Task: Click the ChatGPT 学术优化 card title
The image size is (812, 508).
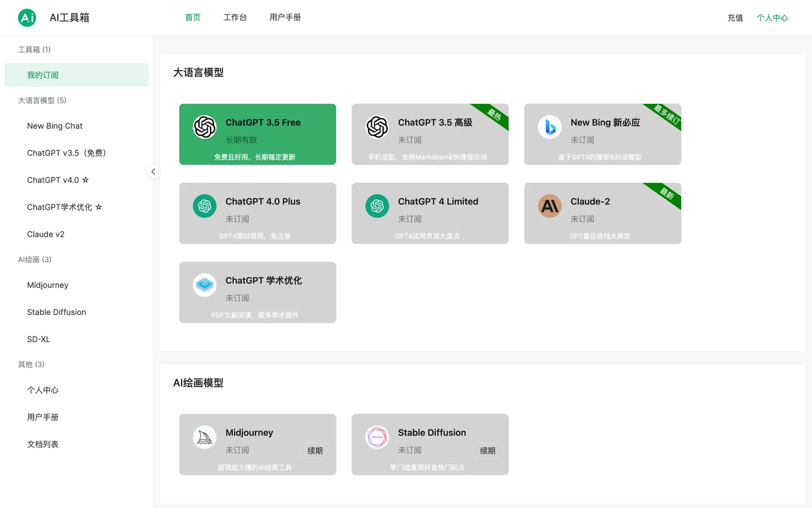Action: tap(264, 281)
